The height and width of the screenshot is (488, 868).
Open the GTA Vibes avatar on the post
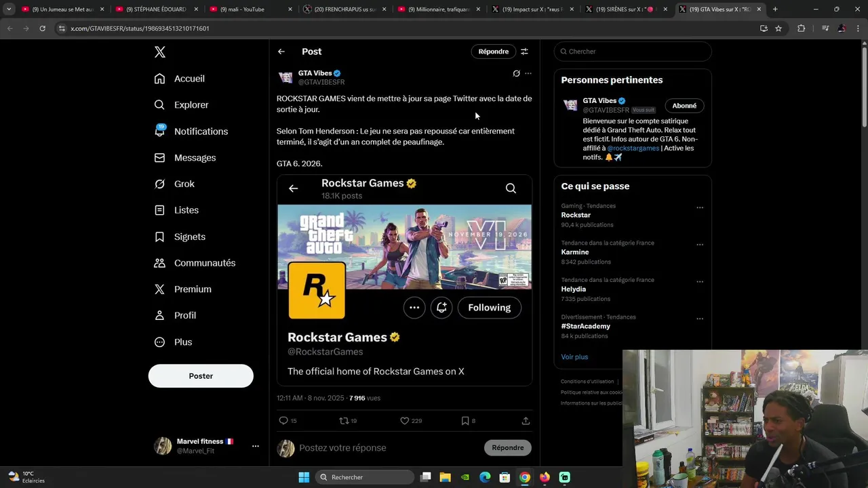(285, 78)
